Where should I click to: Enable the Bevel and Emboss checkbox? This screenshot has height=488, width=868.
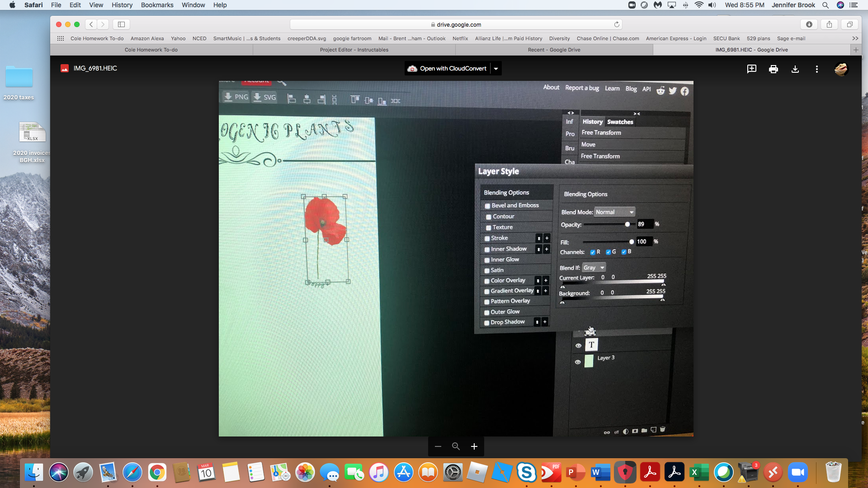(487, 206)
